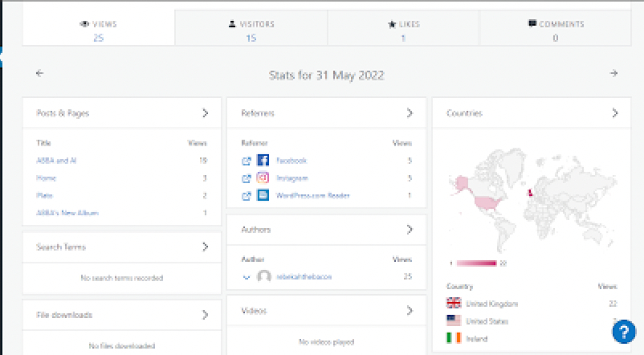Open the WordPress.com Reader referrer link
The width and height of the screenshot is (644, 355).
coord(313,196)
